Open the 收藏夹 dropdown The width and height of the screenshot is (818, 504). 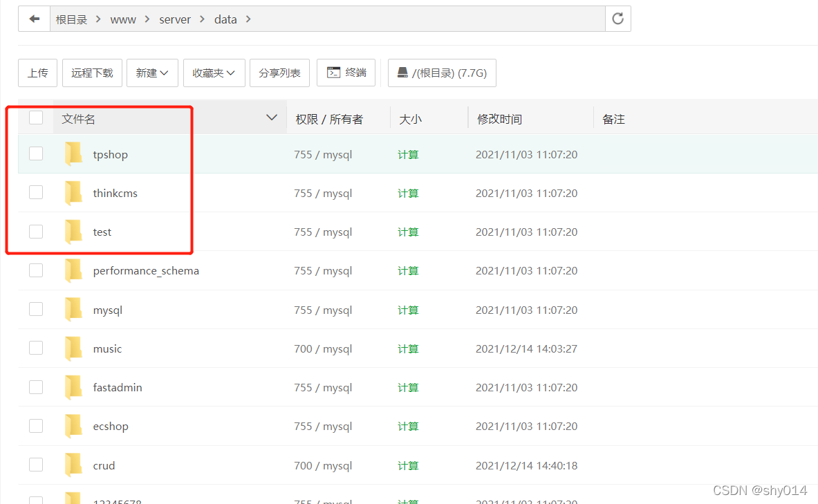coord(214,73)
